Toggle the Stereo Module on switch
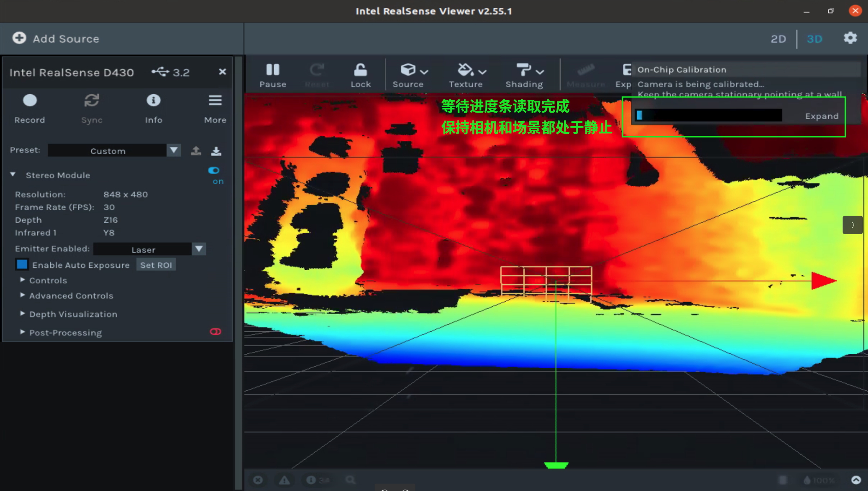This screenshot has height=491, width=868. tap(214, 171)
